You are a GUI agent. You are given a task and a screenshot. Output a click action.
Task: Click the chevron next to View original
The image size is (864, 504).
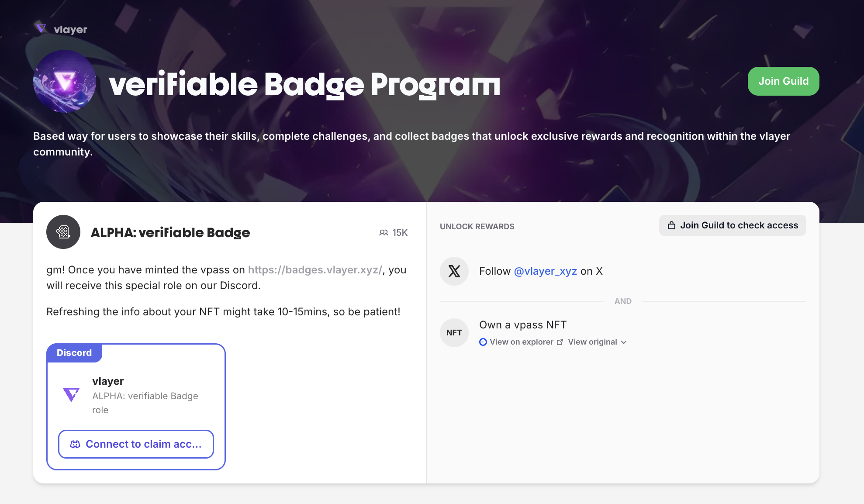tap(624, 342)
